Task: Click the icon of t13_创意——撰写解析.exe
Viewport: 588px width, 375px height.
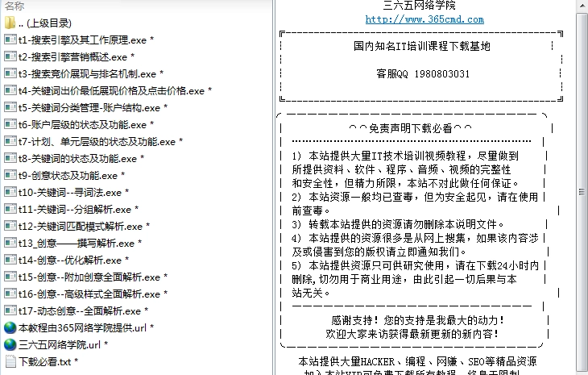Action: (10, 244)
